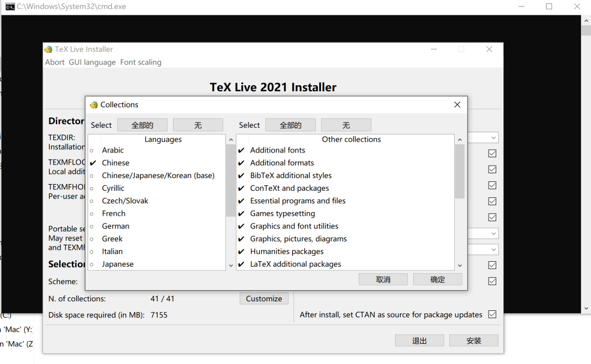This screenshot has height=364, width=591.
Task: Start the installation with 安装
Action: (474, 340)
